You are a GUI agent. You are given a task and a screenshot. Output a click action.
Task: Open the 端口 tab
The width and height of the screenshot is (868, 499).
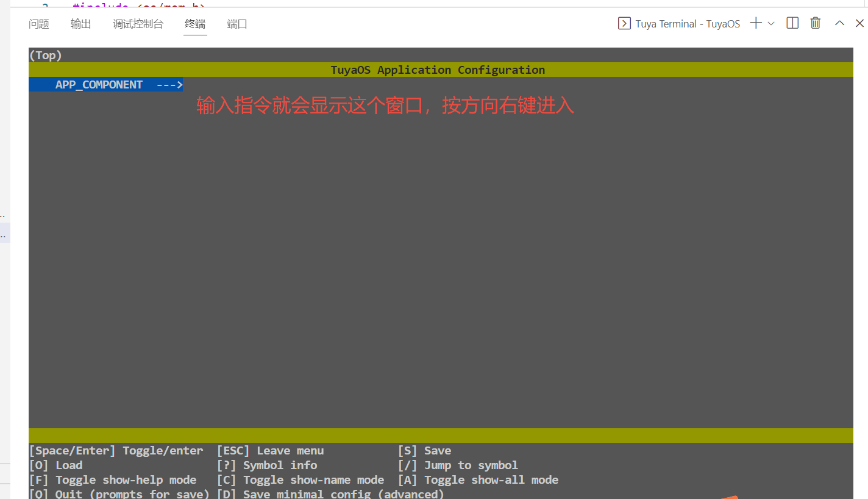pyautogui.click(x=237, y=24)
